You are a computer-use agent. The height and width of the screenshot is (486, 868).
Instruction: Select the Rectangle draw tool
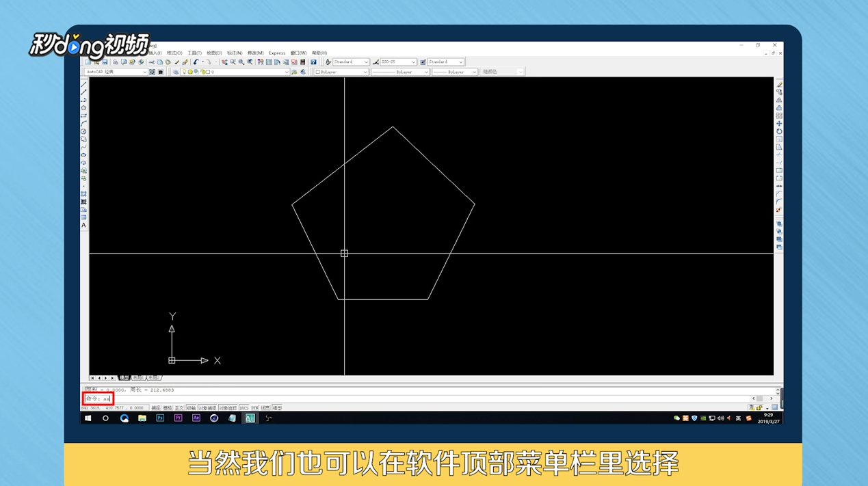(x=83, y=116)
